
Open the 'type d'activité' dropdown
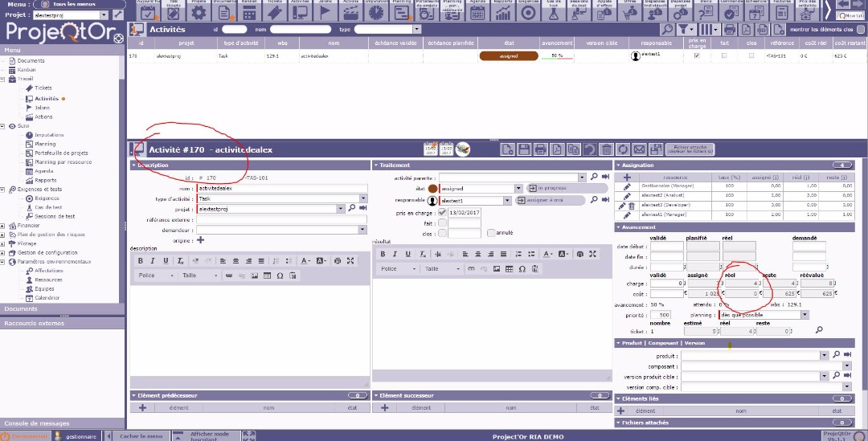pyautogui.click(x=363, y=198)
